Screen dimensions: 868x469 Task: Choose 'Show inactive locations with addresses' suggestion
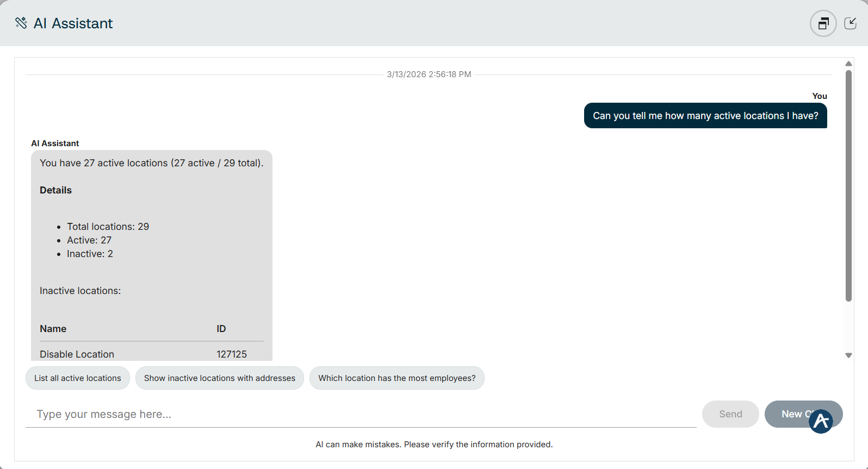tap(220, 378)
